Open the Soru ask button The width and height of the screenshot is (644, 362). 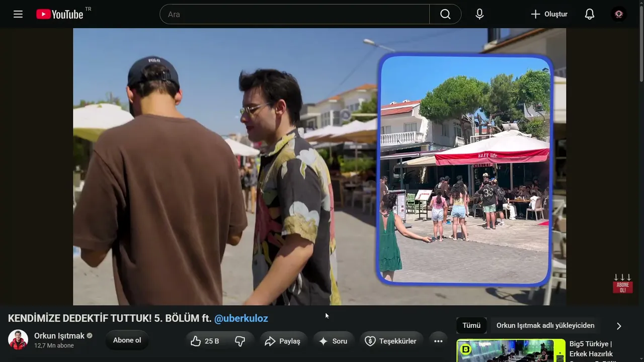tap(334, 341)
